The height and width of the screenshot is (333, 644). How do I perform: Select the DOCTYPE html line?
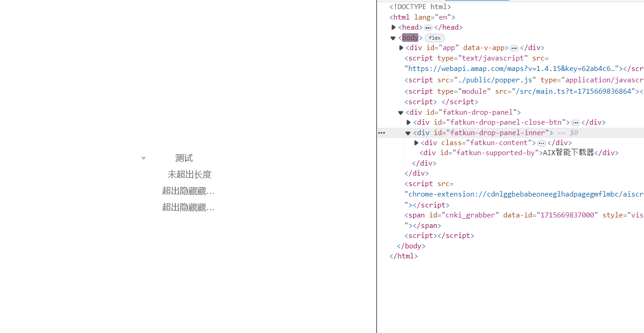(420, 7)
